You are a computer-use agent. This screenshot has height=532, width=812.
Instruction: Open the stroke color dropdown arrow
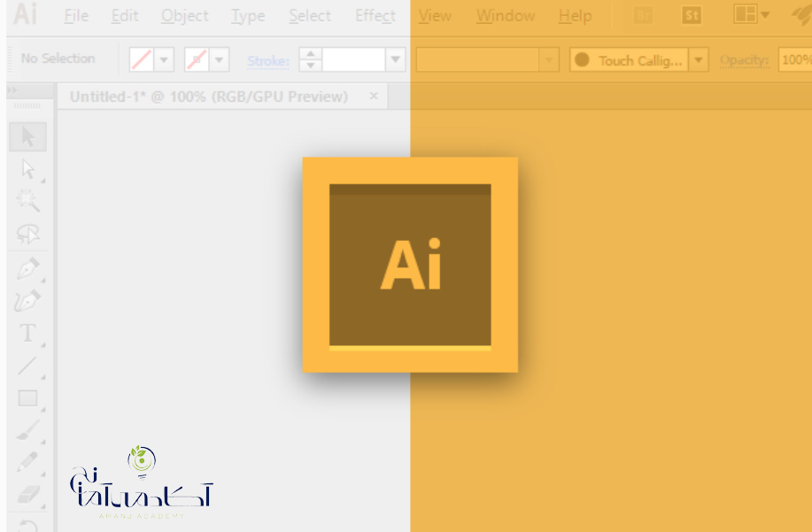[219, 60]
